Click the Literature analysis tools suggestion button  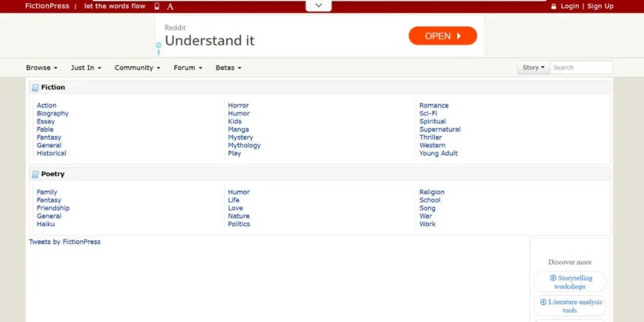tap(570, 306)
